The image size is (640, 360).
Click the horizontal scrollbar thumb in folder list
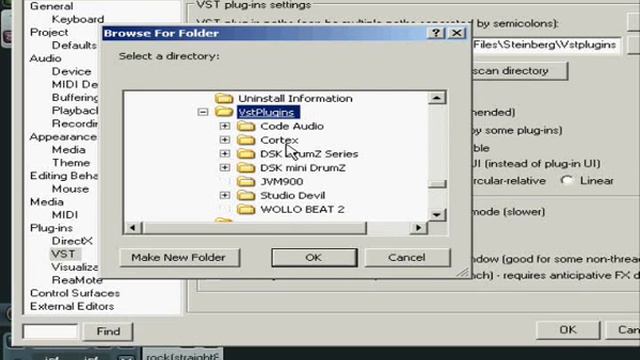tap(254, 228)
